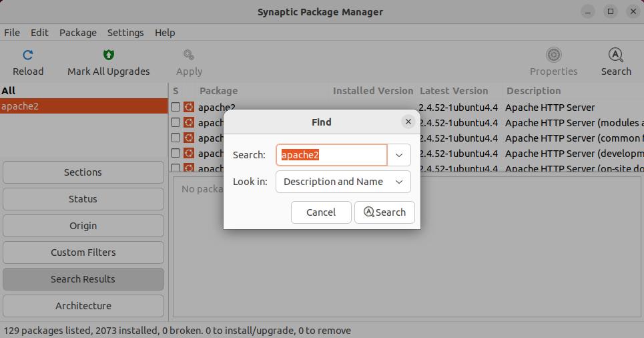Open the Edit menu
Image resolution: width=644 pixels, height=338 pixels.
[39, 33]
